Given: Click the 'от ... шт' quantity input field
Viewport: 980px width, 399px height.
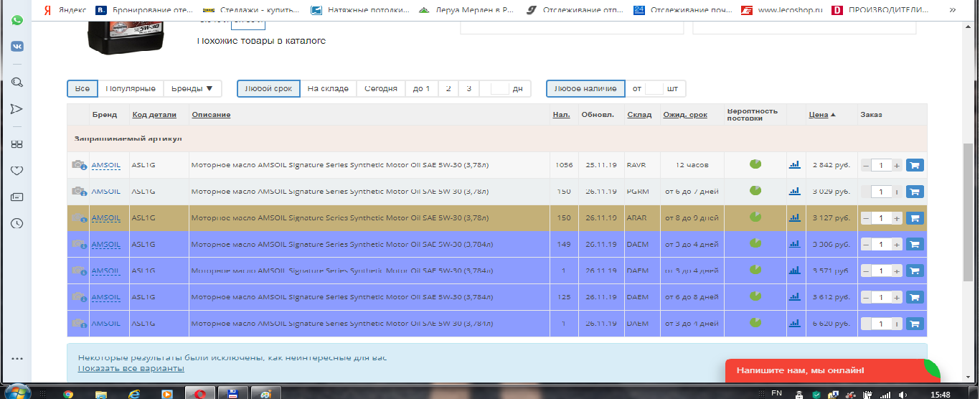Looking at the screenshot, I should coord(654,88).
